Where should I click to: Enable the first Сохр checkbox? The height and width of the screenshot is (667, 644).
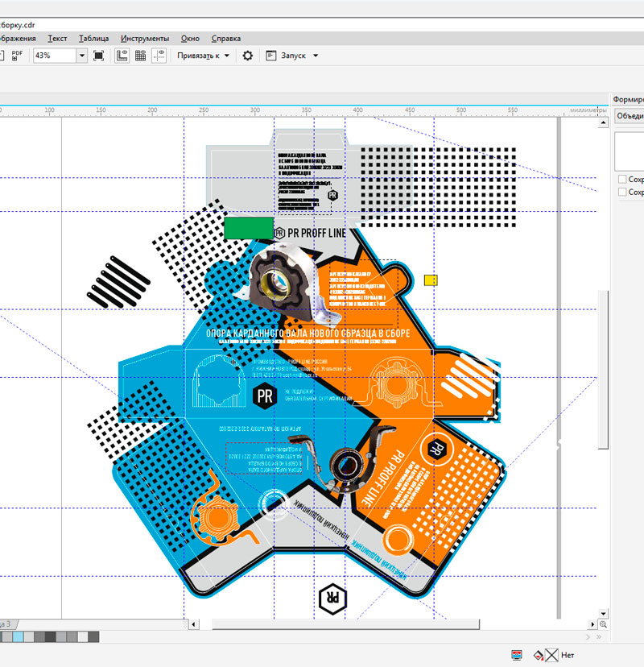(621, 179)
